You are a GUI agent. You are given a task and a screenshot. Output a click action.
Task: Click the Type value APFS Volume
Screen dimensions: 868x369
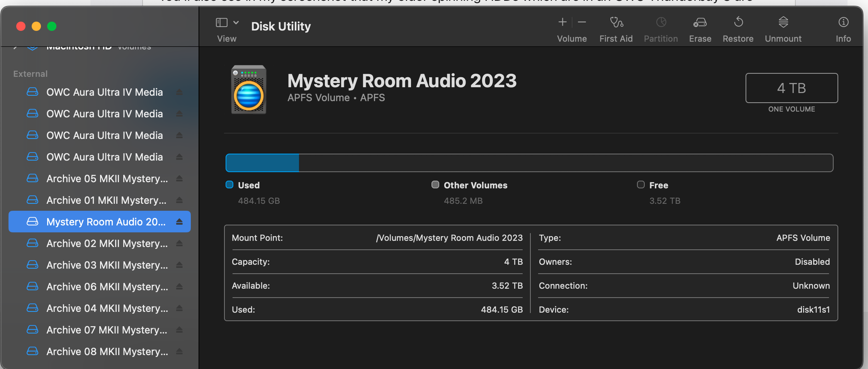[x=803, y=238]
